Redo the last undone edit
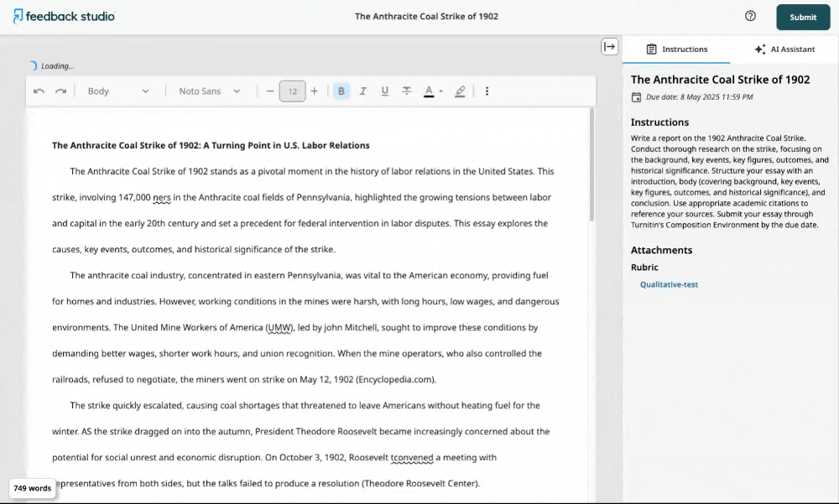 61,91
